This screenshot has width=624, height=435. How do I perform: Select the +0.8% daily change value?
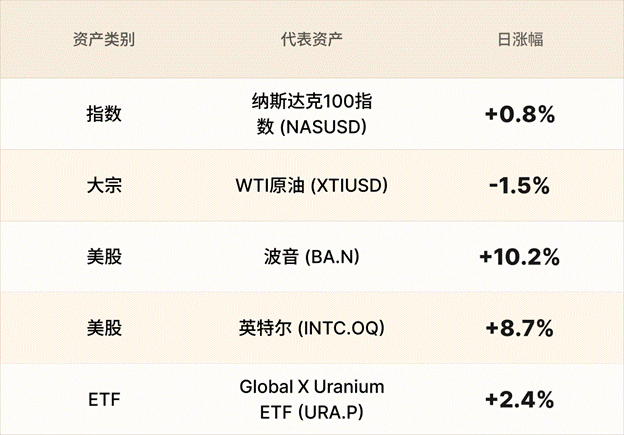520,114
